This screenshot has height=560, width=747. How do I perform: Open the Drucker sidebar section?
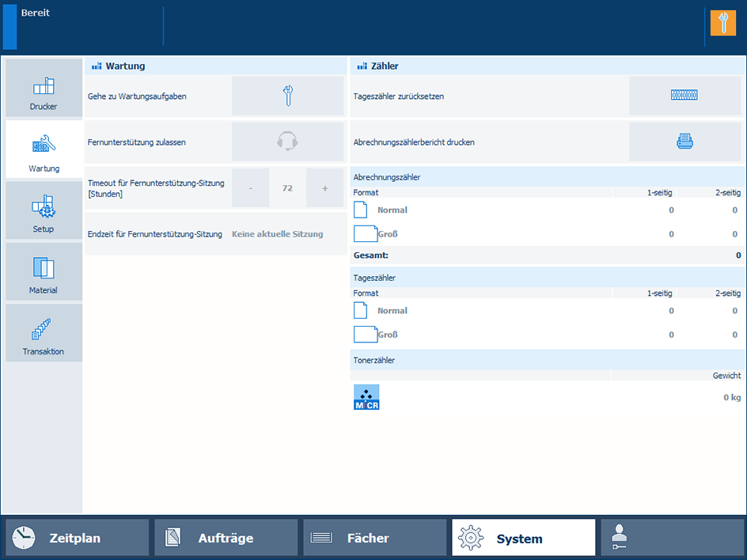(x=44, y=88)
